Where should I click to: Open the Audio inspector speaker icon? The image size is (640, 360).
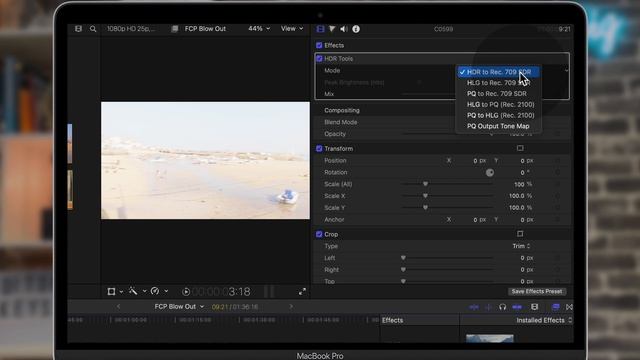[344, 29]
